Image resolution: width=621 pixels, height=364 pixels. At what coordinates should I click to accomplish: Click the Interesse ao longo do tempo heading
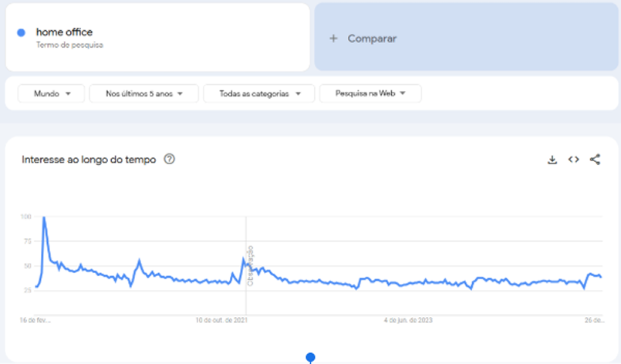click(x=89, y=160)
